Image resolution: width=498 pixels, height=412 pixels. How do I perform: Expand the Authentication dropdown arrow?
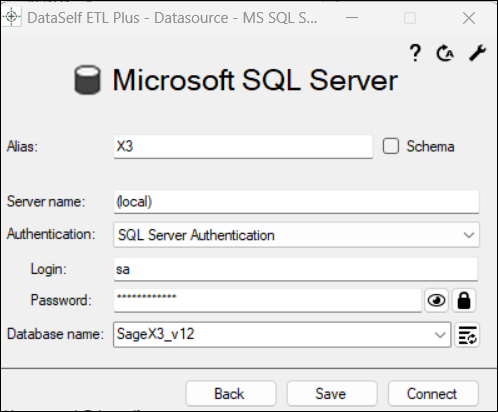pyautogui.click(x=469, y=235)
